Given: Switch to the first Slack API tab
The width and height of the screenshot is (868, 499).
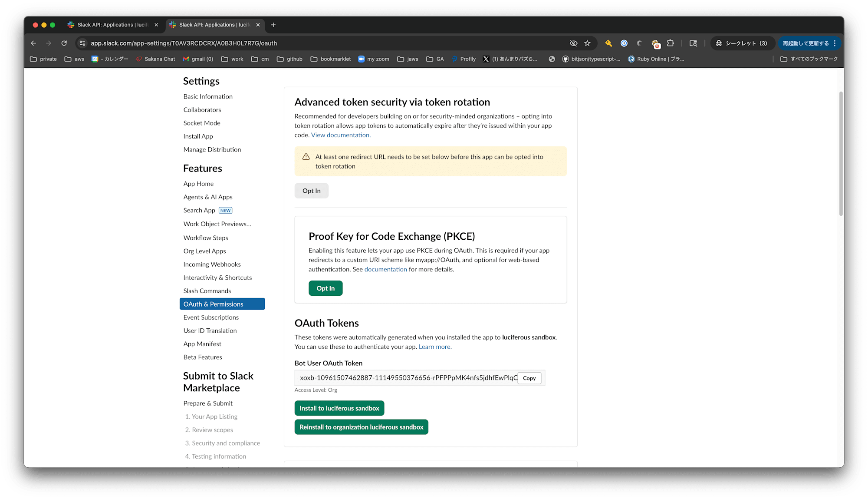Looking at the screenshot, I should 112,25.
